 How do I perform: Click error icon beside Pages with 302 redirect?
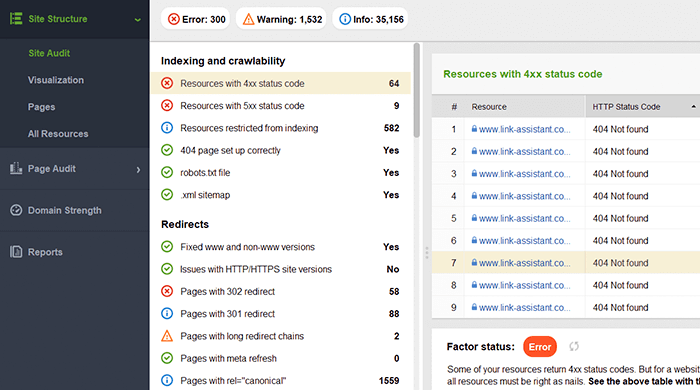(167, 291)
